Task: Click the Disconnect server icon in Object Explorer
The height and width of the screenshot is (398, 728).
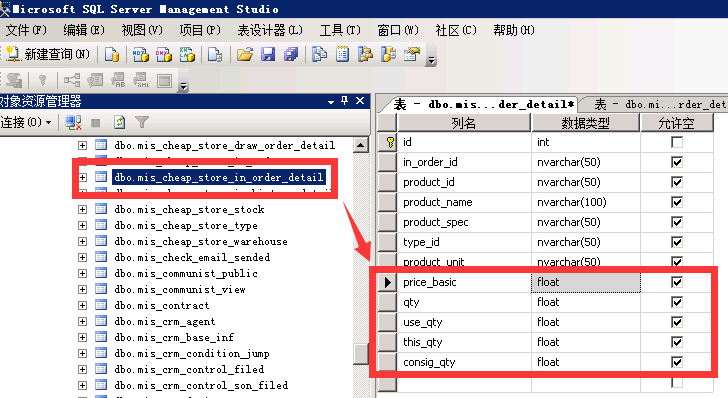Action: click(x=73, y=123)
